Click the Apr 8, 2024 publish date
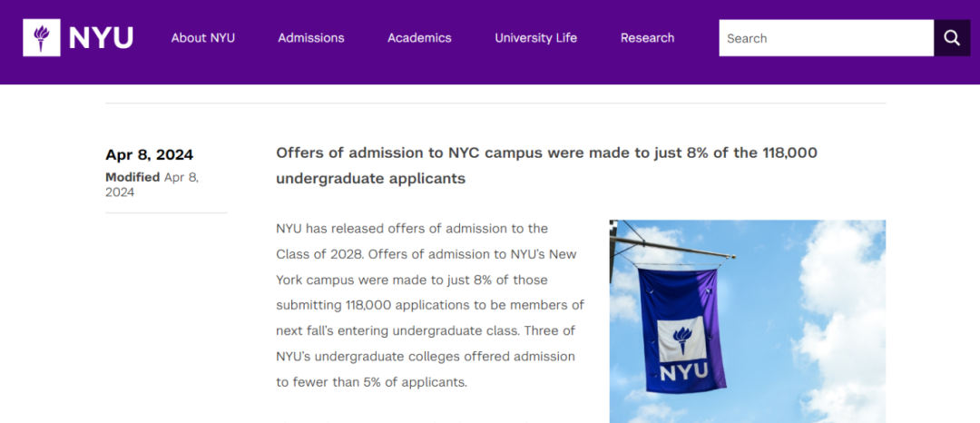 pos(150,155)
